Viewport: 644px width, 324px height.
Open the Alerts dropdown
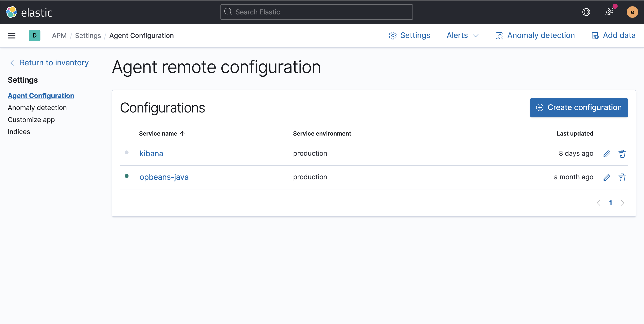tap(462, 35)
